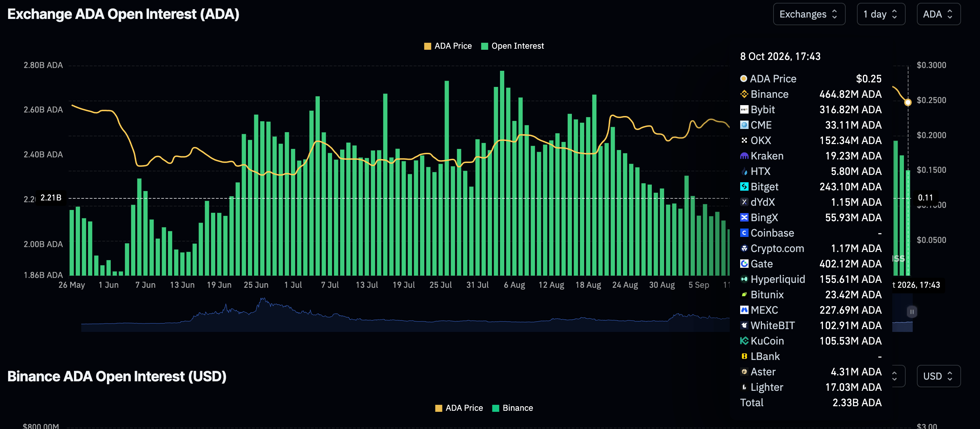Image resolution: width=980 pixels, height=429 pixels.
Task: Click the Total 2.33B ADA row
Action: point(811,403)
